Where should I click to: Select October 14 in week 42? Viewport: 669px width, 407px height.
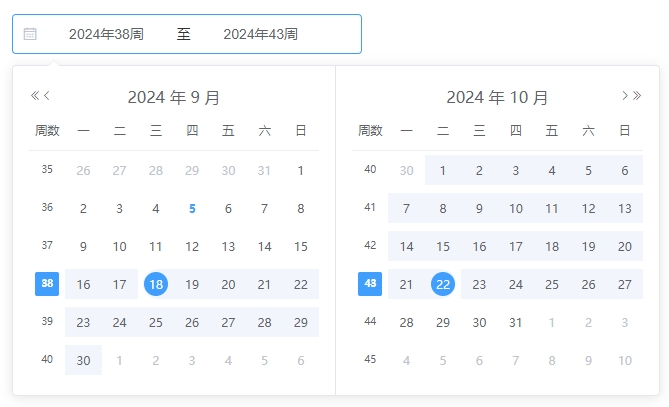coord(406,247)
